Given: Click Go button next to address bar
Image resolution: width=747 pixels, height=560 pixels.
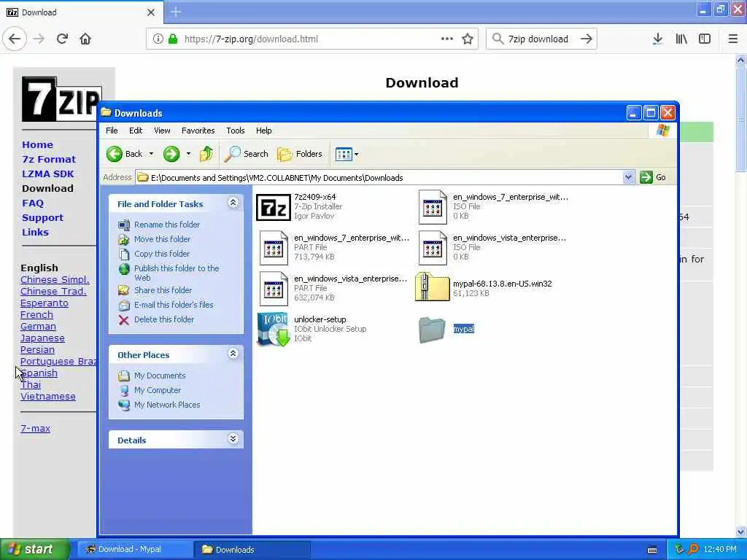Looking at the screenshot, I should [x=653, y=178].
